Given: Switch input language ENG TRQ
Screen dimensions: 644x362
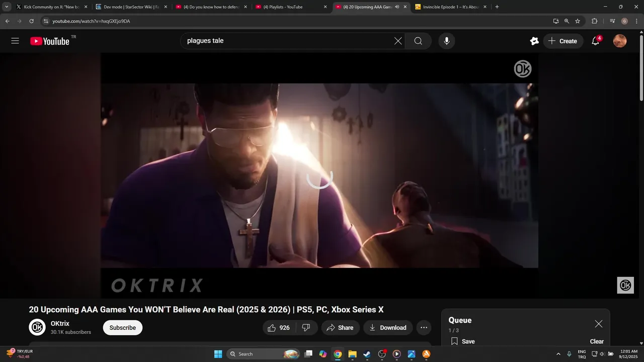Looking at the screenshot, I should tap(582, 354).
